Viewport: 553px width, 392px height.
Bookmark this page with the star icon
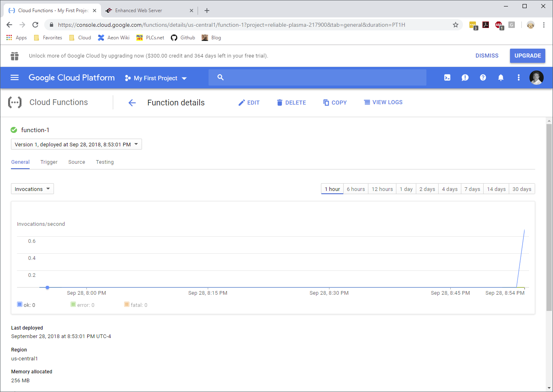[456, 25]
